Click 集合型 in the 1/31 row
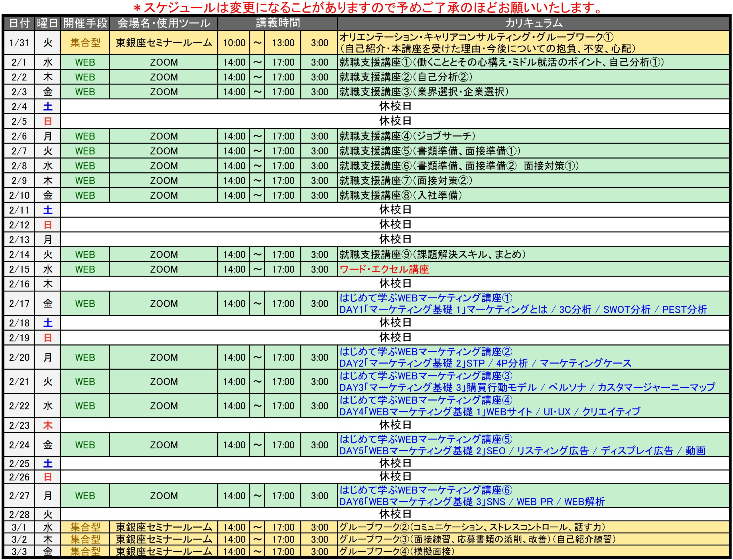Image resolution: width=733 pixels, height=560 pixels. click(85, 43)
